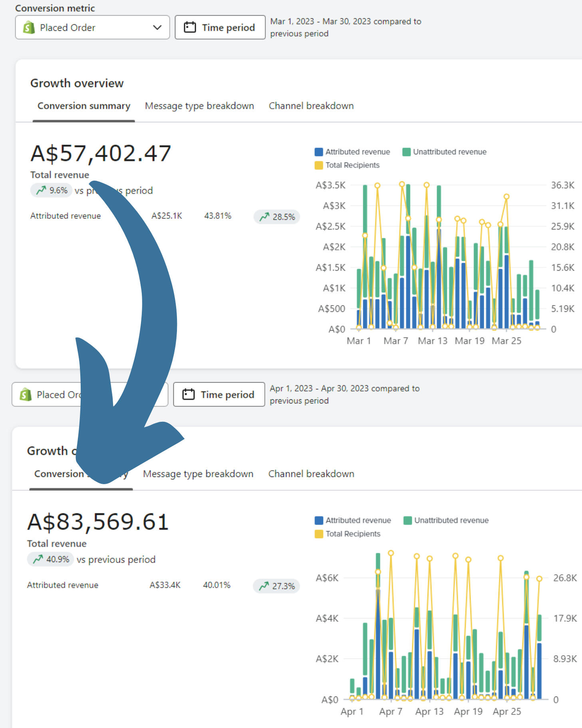Click yellow Total Recipients swatch in March legend

tap(319, 165)
